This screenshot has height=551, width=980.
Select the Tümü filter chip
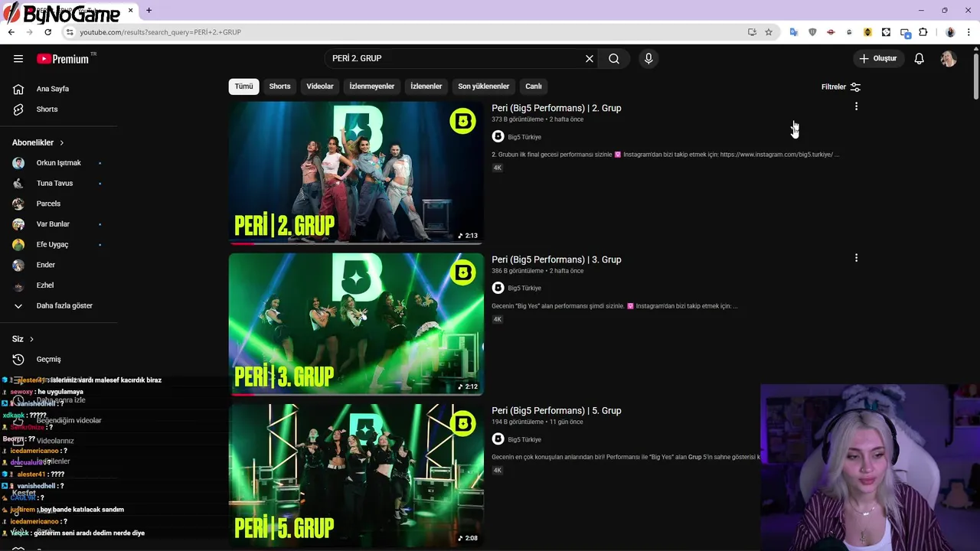coord(243,86)
